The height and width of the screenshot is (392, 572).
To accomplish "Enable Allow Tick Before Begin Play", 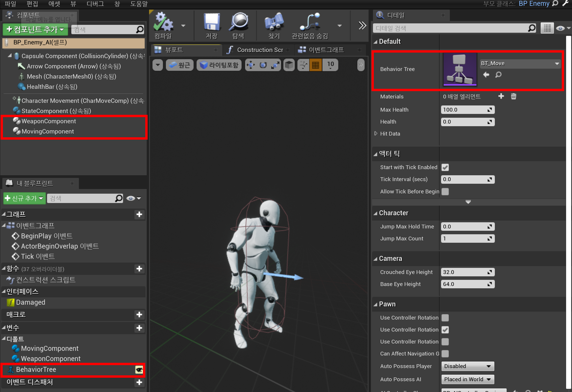I will point(445,192).
